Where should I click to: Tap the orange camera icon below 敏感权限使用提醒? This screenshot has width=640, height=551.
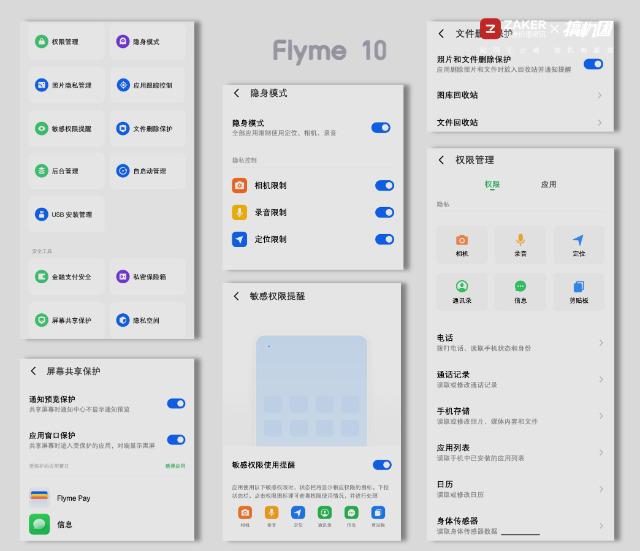[x=245, y=513]
